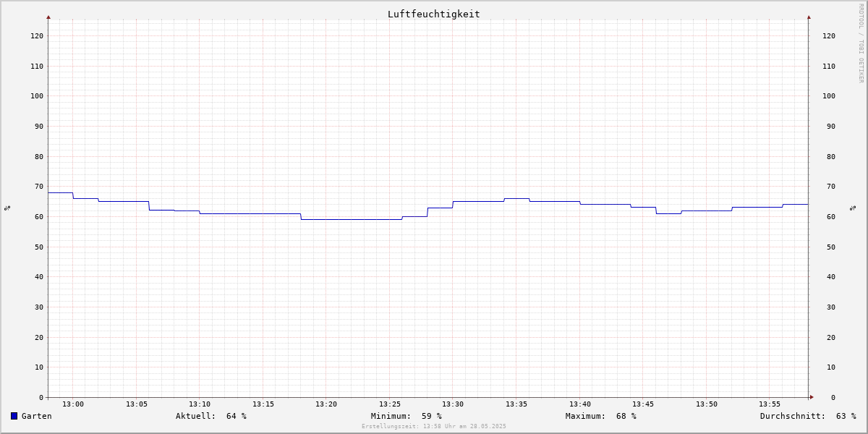This screenshot has width=868, height=434.
Task: Click the 13:55 time axis label
Action: 770,404
